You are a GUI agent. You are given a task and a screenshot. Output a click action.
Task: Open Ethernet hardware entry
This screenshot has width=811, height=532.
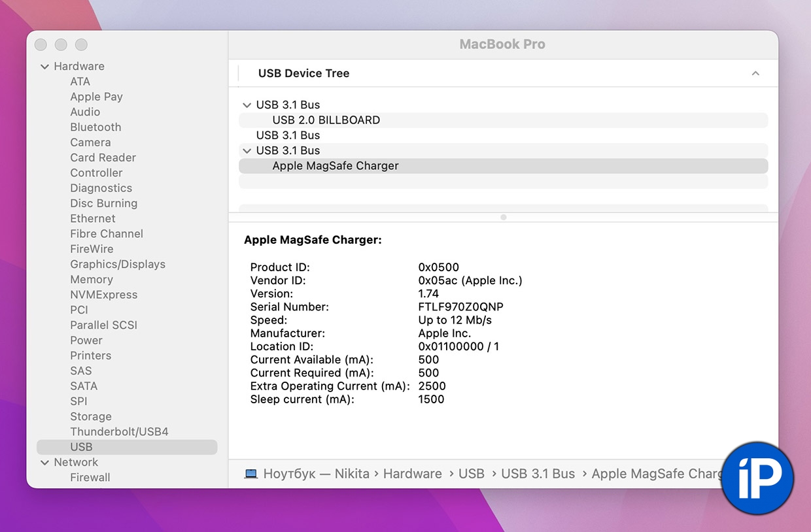[92, 219]
